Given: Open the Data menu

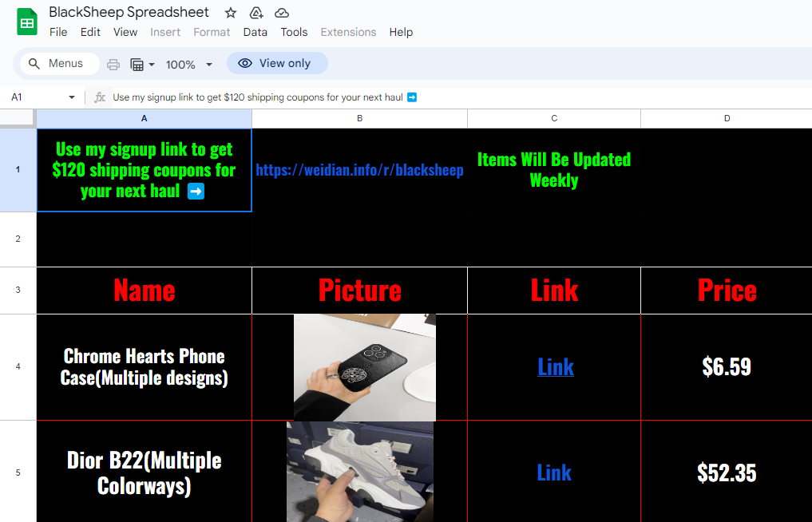Looking at the screenshot, I should (255, 32).
